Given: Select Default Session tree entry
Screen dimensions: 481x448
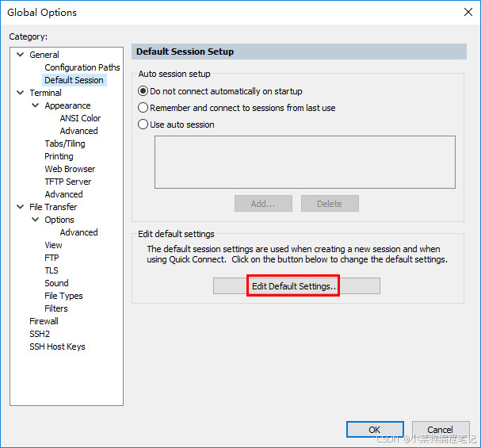Looking at the screenshot, I should (x=74, y=80).
